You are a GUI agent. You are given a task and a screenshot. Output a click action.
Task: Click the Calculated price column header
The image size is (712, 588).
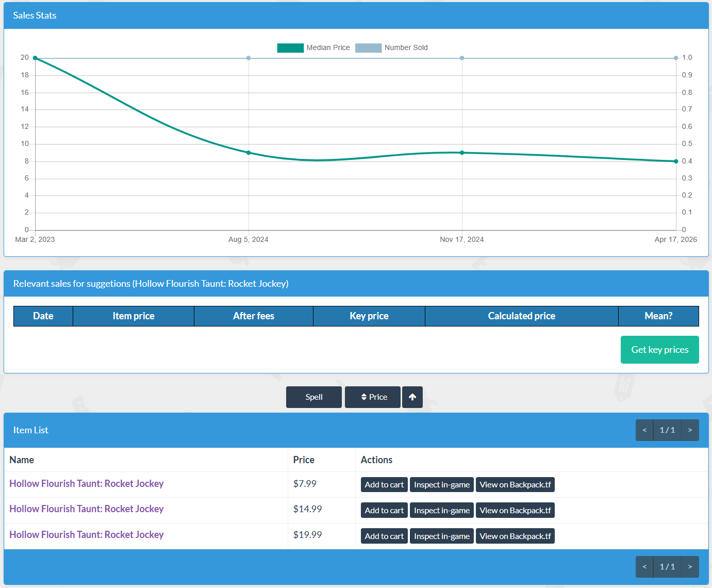click(x=522, y=316)
